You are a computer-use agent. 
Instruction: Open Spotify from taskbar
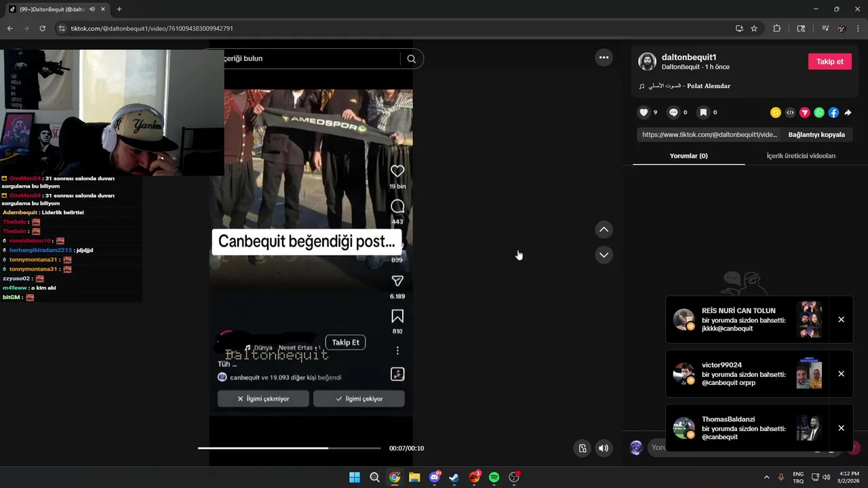(x=494, y=477)
